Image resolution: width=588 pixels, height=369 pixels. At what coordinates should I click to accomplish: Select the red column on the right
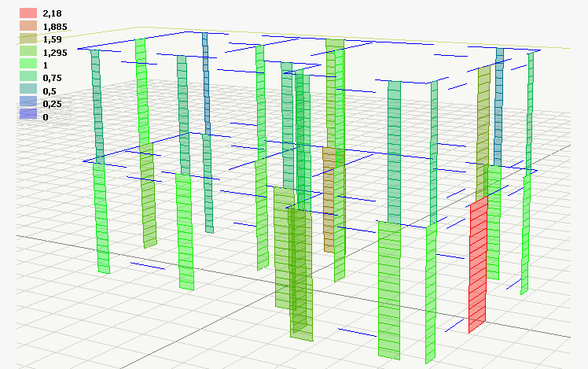[478, 264]
